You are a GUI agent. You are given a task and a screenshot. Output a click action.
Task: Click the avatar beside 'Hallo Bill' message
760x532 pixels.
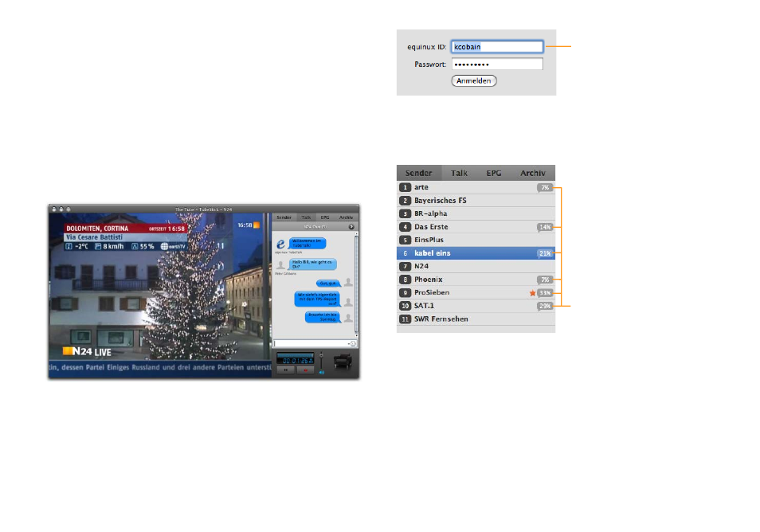pyautogui.click(x=280, y=265)
